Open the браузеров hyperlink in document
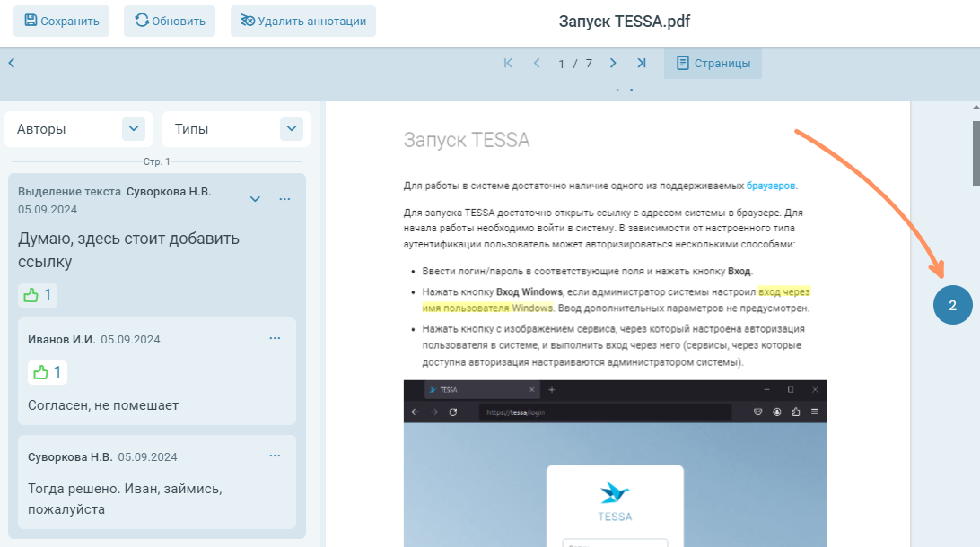 click(771, 186)
